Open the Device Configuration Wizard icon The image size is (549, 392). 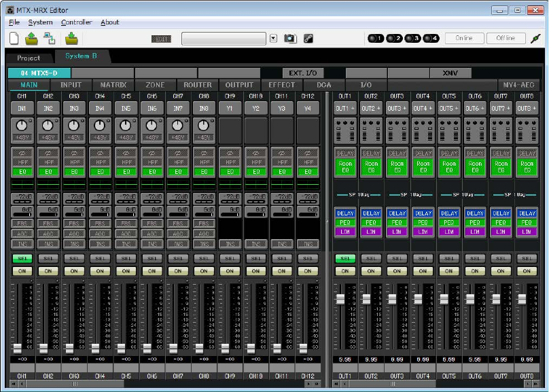[50, 39]
